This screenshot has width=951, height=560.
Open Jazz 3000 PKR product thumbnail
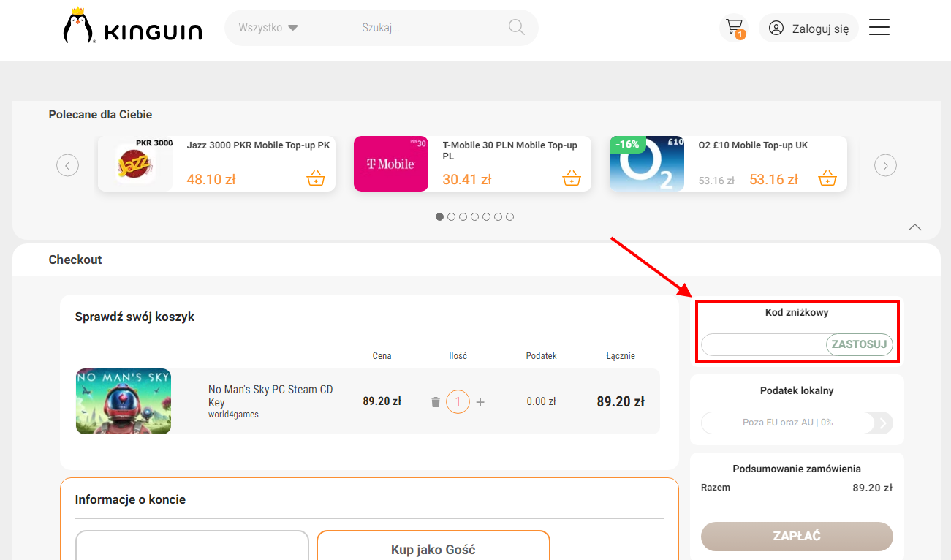[135, 164]
